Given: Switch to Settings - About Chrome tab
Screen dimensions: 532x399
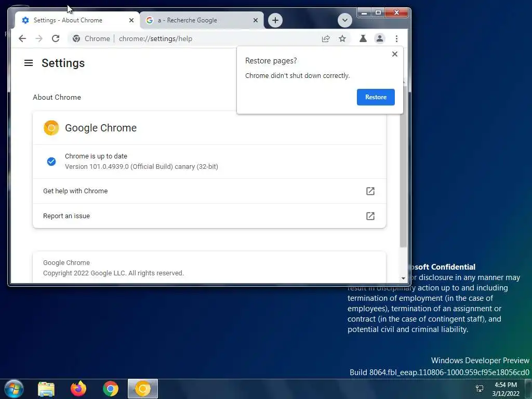Looking at the screenshot, I should coord(77,20).
